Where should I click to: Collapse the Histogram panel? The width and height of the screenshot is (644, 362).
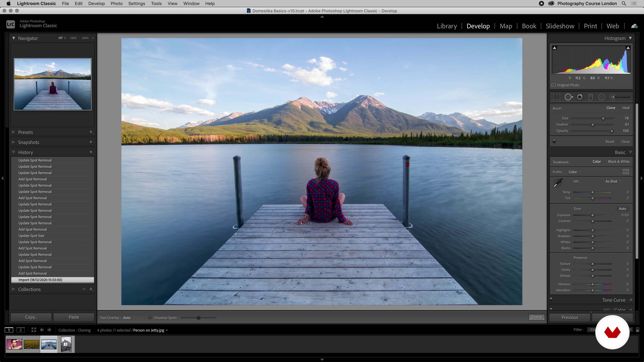pos(630,38)
